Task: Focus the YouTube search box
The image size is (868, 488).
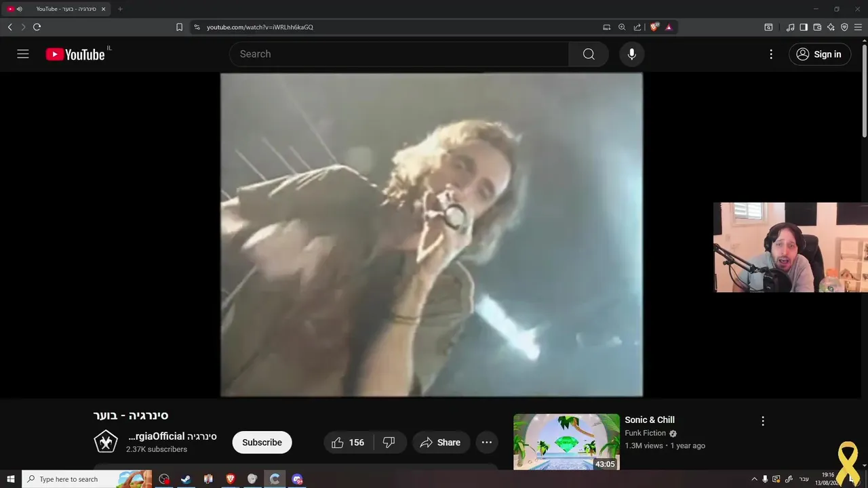Action: [x=399, y=54]
